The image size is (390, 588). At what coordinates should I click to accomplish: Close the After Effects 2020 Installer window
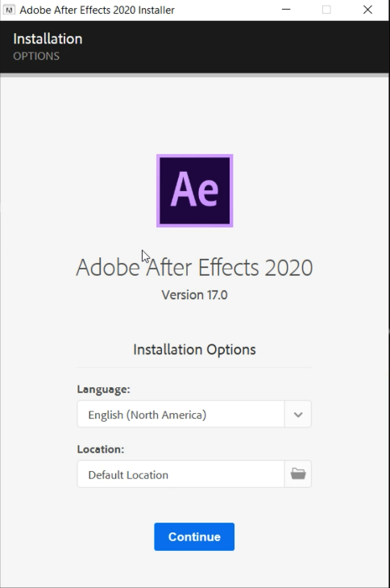pos(368,10)
